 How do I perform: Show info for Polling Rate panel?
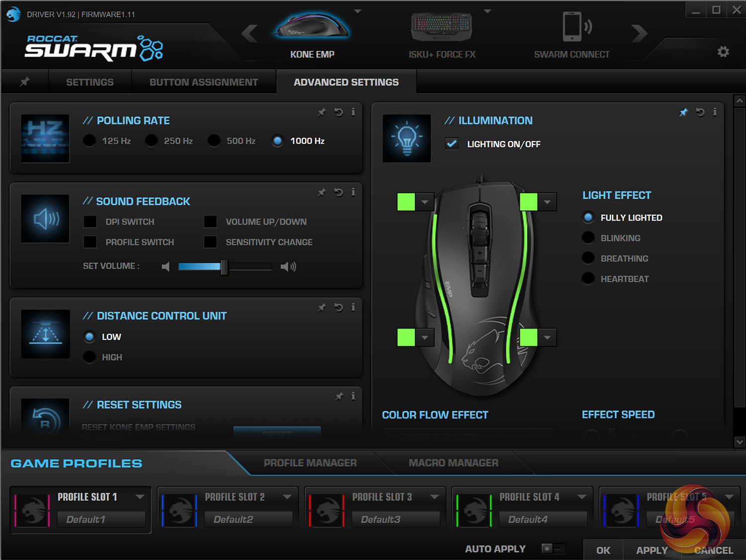(353, 112)
